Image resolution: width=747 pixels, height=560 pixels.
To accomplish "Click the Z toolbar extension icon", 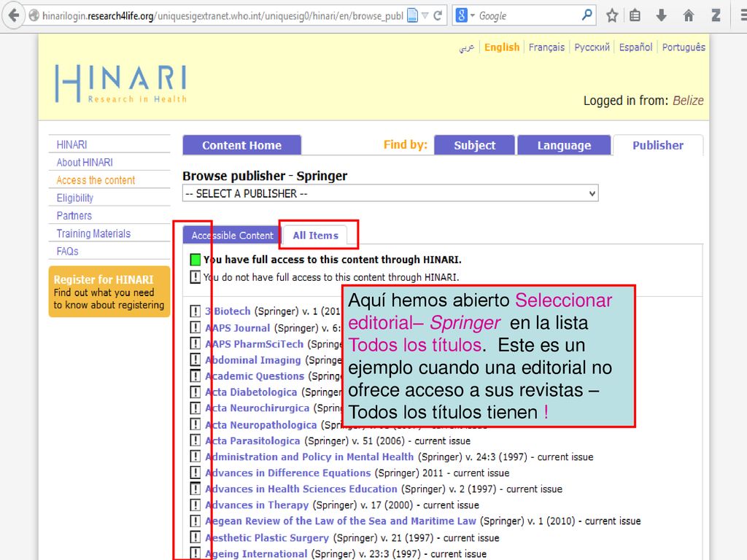I will (x=716, y=16).
